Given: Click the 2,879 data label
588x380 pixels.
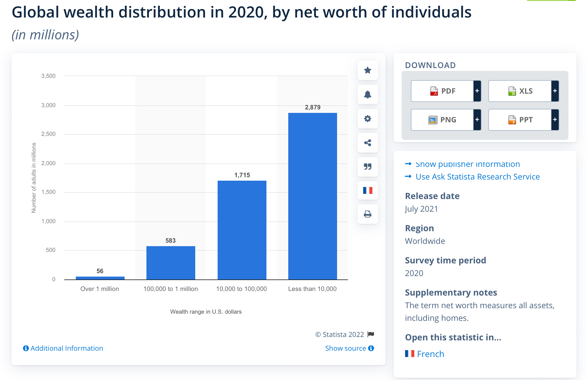Looking at the screenshot, I should click(313, 107).
